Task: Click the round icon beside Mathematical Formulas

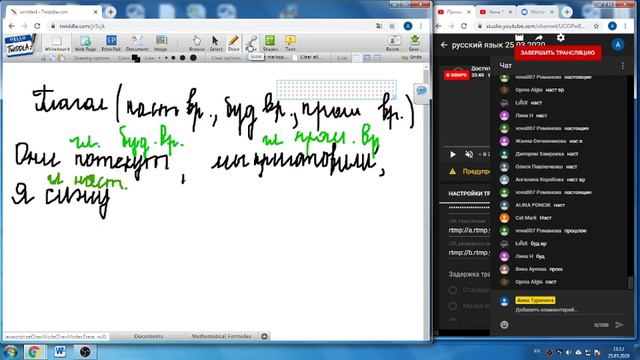Action: [264, 336]
